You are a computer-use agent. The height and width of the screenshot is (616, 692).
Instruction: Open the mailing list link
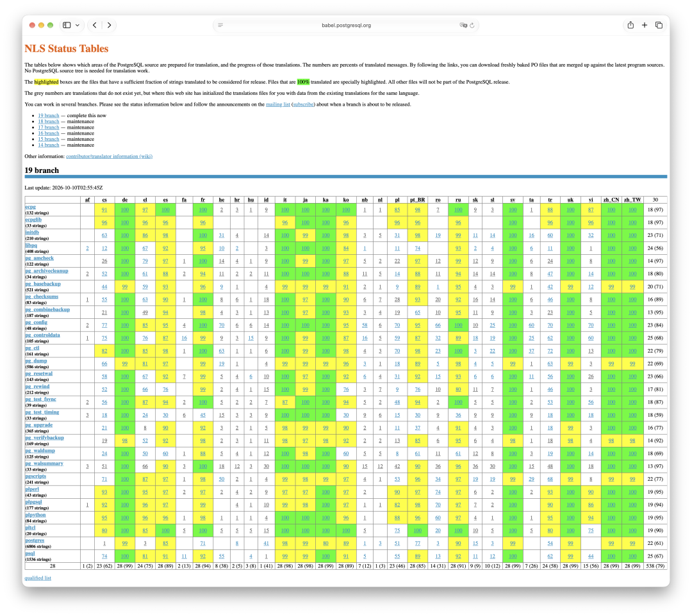(x=277, y=104)
